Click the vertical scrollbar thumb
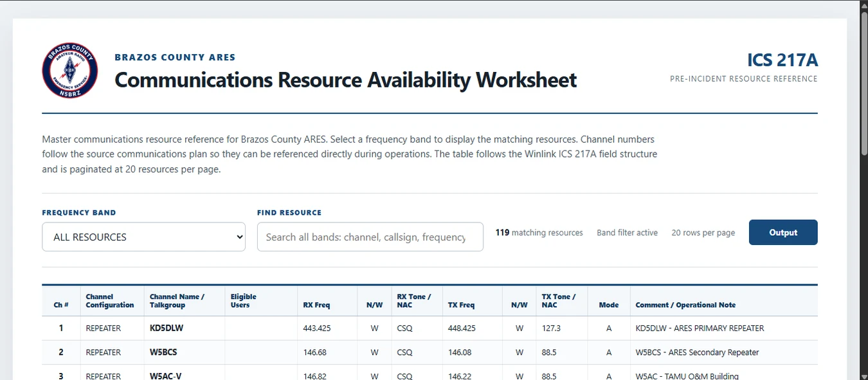The image size is (868, 380). tap(863, 84)
